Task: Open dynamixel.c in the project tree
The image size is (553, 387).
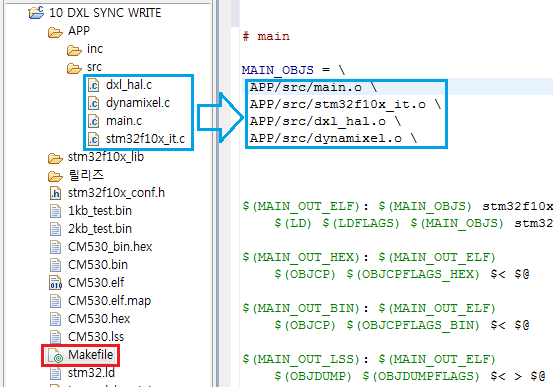Action: coord(138,103)
